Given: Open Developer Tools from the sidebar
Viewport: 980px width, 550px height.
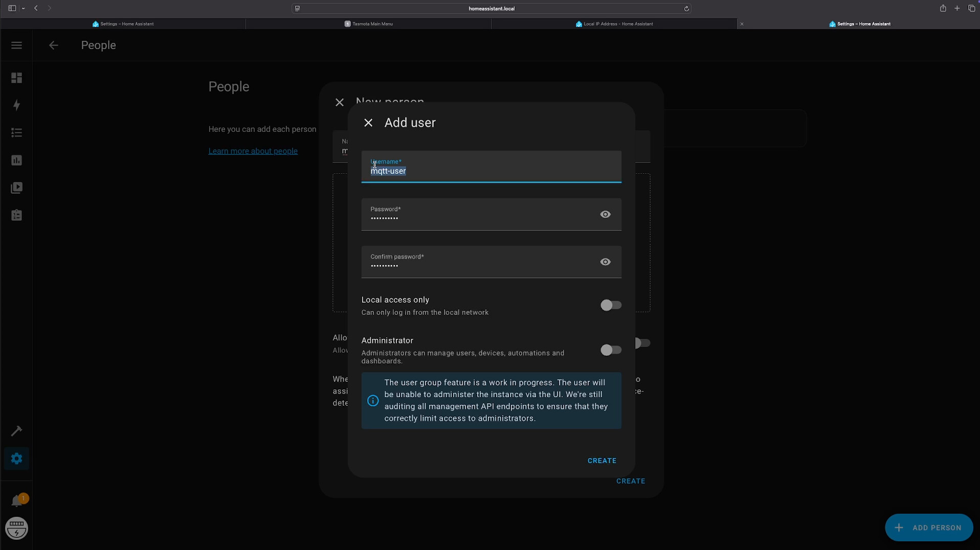Looking at the screenshot, I should click(x=16, y=432).
